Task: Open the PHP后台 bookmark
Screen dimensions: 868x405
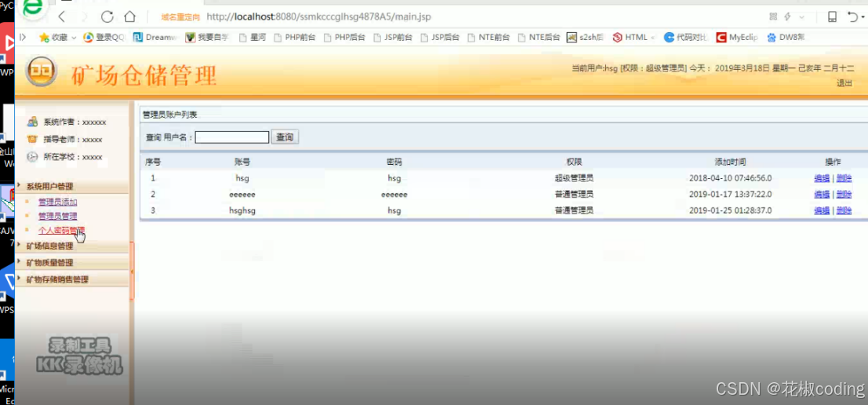Action: coord(344,38)
